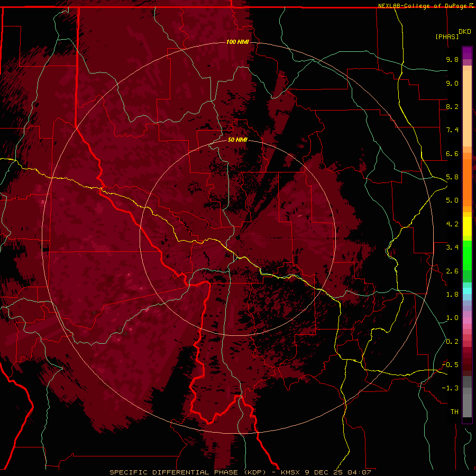Click the SPECIFIC DIFFERENTIAL PHASE (KDP) caption
Viewport: 476px width, 476px height.
coord(188,472)
